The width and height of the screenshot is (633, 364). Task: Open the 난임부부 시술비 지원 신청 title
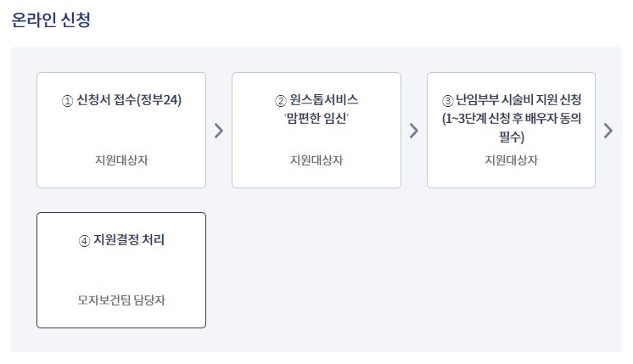click(518, 99)
